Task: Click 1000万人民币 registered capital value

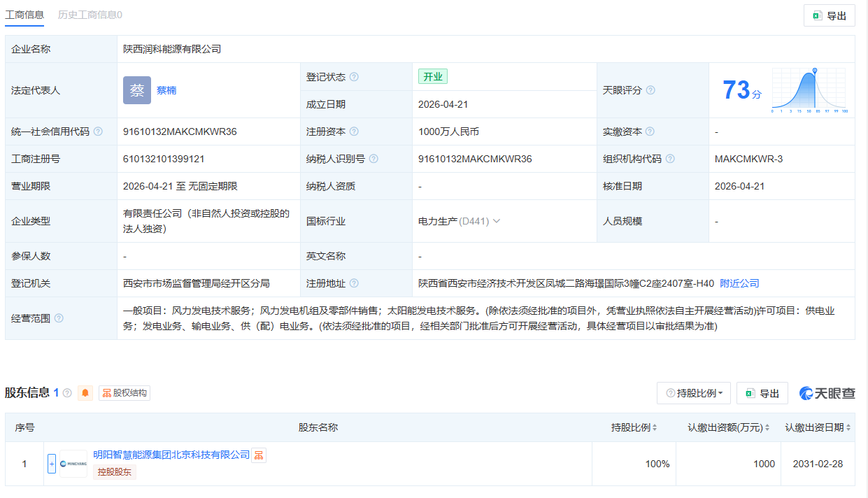Action: click(448, 131)
